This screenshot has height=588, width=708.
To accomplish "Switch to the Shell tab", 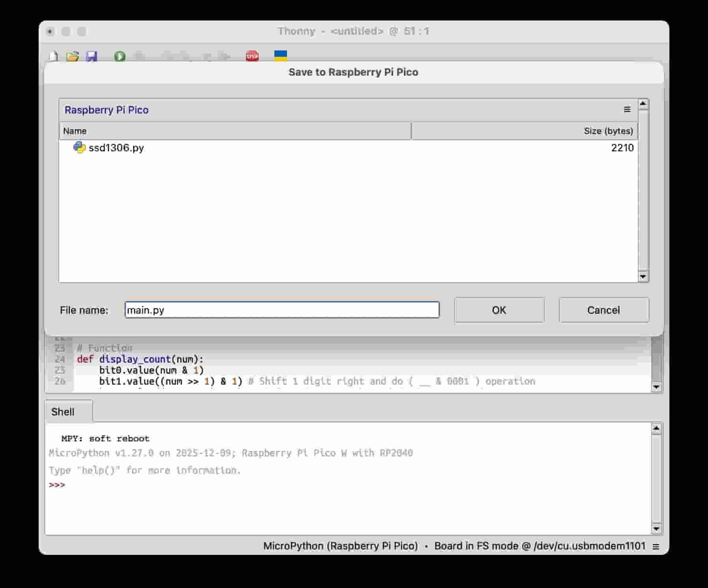I will click(69, 411).
